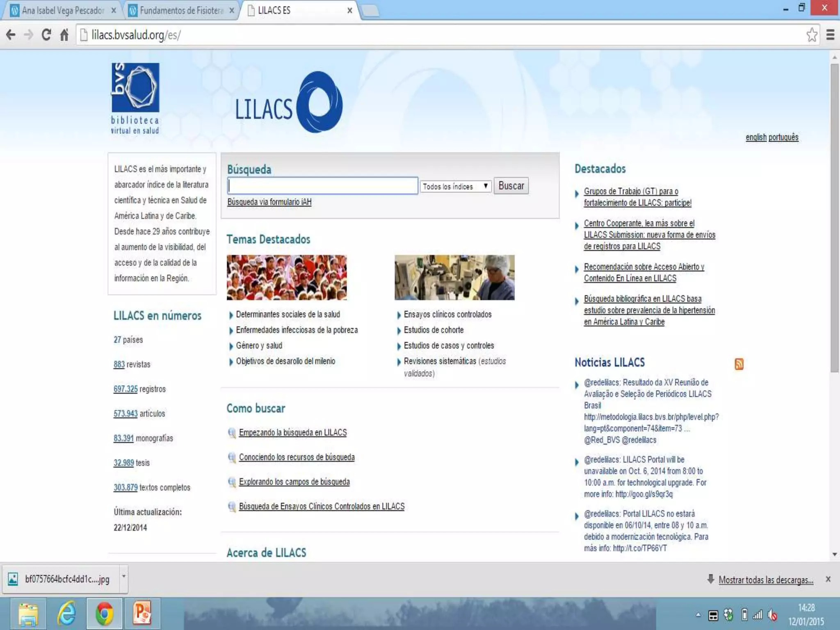Show hidden system tray icons arrow

698,615
